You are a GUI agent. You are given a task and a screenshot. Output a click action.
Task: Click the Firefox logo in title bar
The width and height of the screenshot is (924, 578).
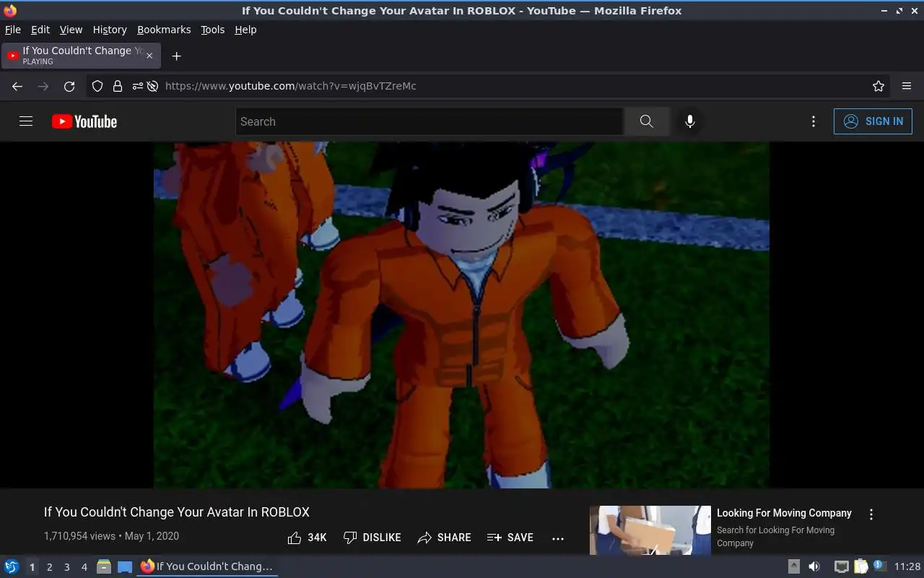(x=9, y=11)
